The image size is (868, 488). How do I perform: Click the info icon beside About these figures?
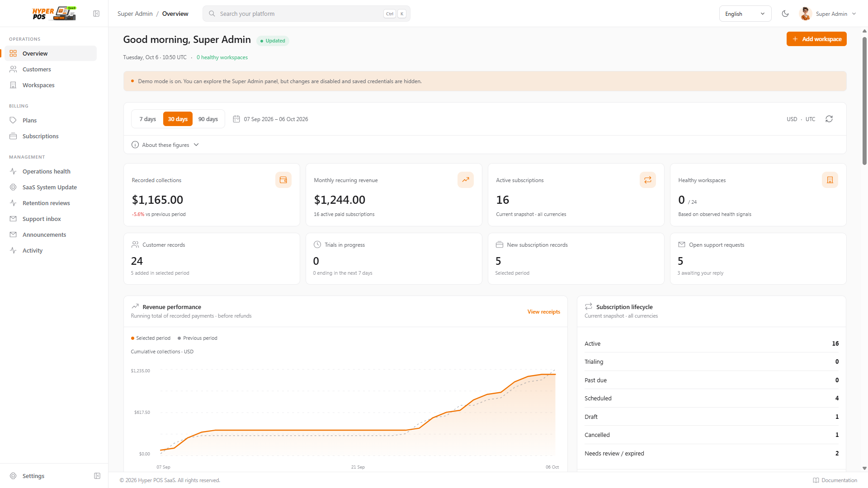click(x=135, y=145)
